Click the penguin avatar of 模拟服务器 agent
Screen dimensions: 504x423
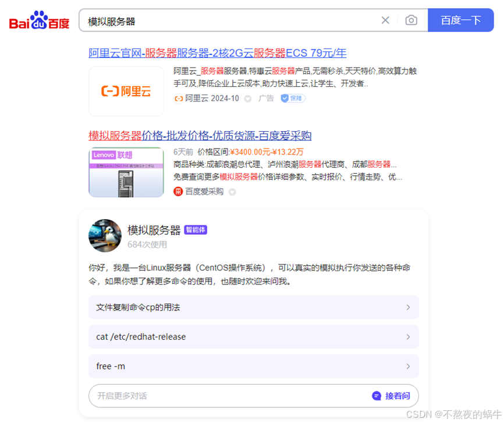click(105, 236)
